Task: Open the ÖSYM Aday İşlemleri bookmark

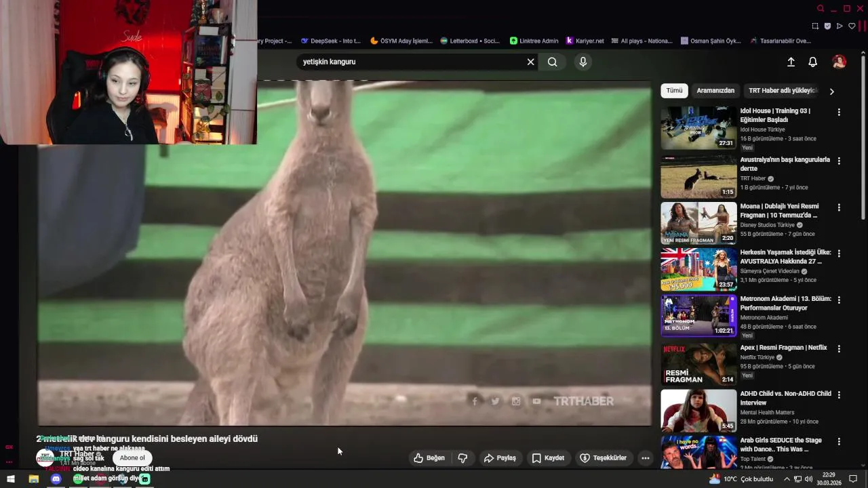Action: click(401, 41)
